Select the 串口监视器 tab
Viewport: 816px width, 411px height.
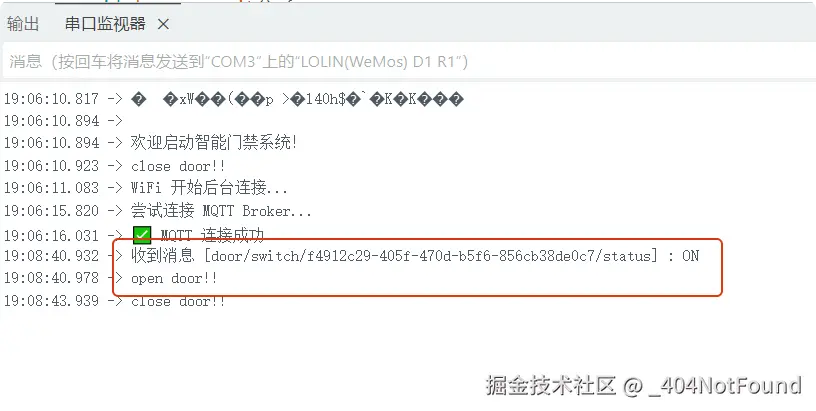coord(105,23)
